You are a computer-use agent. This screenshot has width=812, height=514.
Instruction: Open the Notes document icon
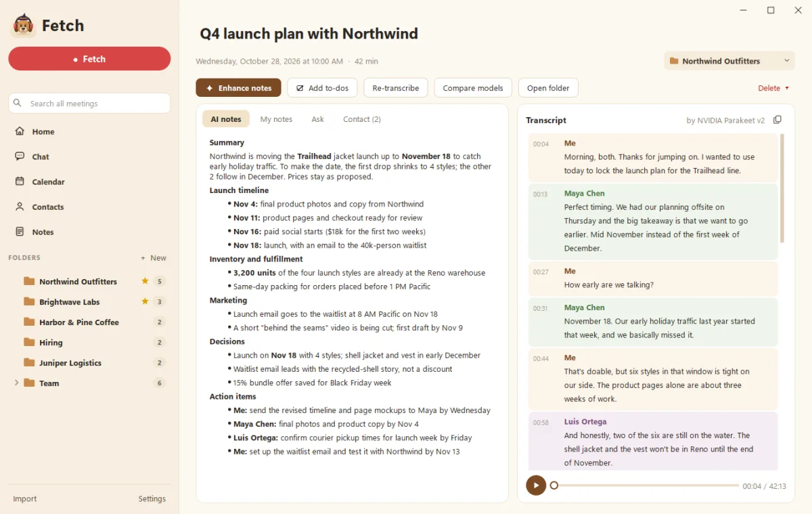point(20,232)
